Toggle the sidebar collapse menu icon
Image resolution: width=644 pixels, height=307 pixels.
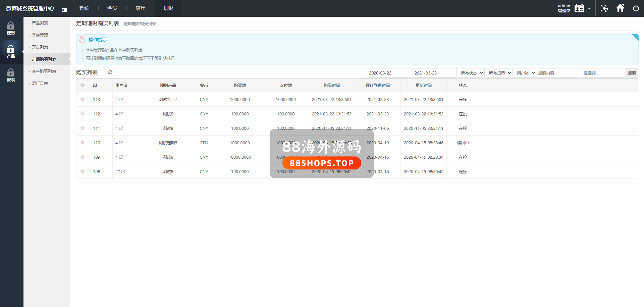click(64, 10)
